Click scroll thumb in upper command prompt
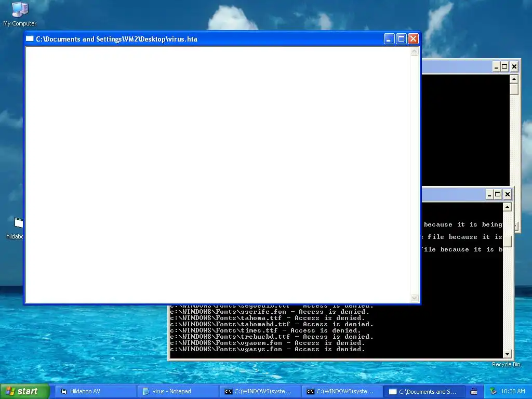The height and width of the screenshot is (399, 532). [514, 89]
